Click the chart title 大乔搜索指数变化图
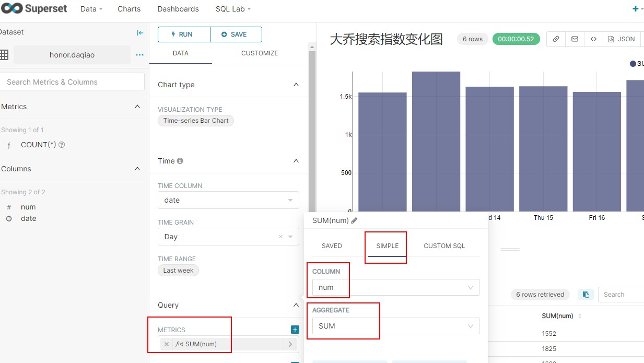The width and height of the screenshot is (644, 363). click(387, 39)
